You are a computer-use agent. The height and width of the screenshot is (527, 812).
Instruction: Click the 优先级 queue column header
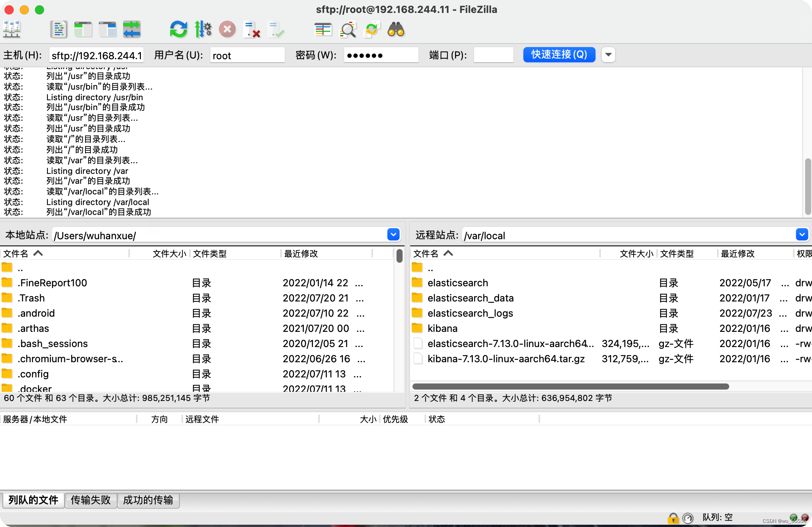click(403, 419)
